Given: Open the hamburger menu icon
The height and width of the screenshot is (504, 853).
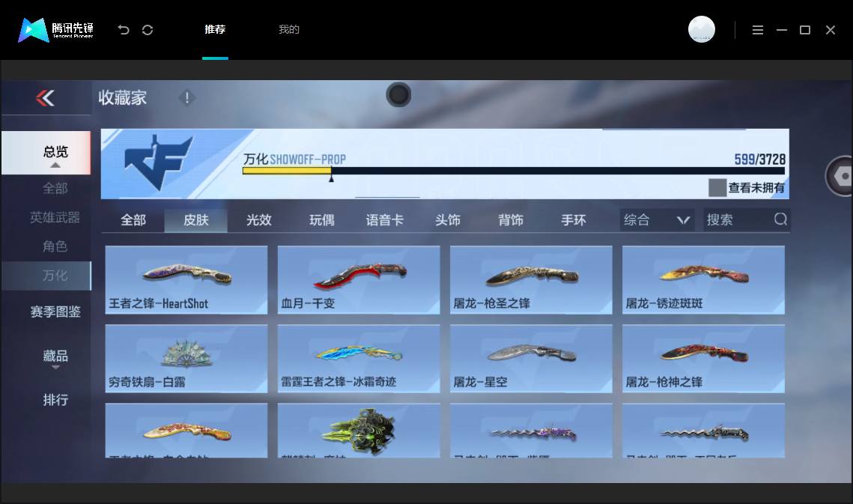Looking at the screenshot, I should [758, 30].
